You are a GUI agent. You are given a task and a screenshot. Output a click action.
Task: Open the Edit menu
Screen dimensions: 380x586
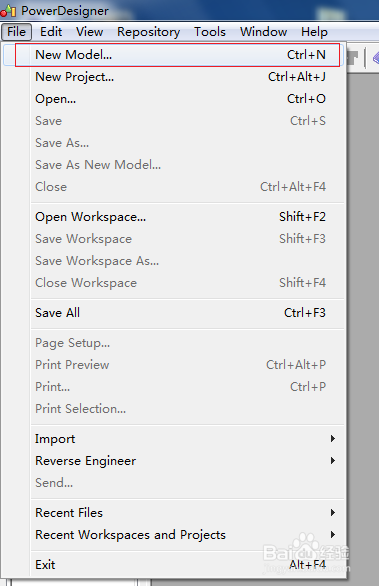click(x=51, y=32)
